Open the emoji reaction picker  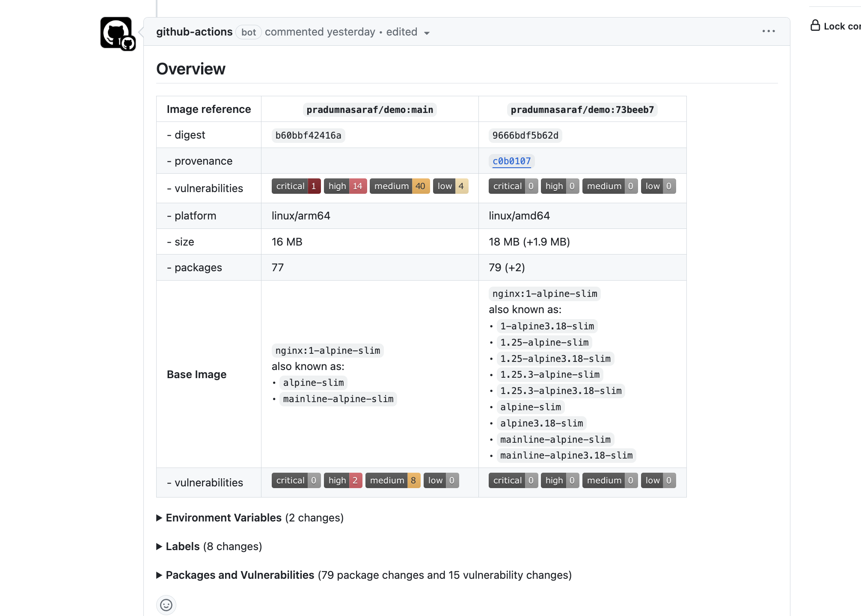(x=166, y=605)
